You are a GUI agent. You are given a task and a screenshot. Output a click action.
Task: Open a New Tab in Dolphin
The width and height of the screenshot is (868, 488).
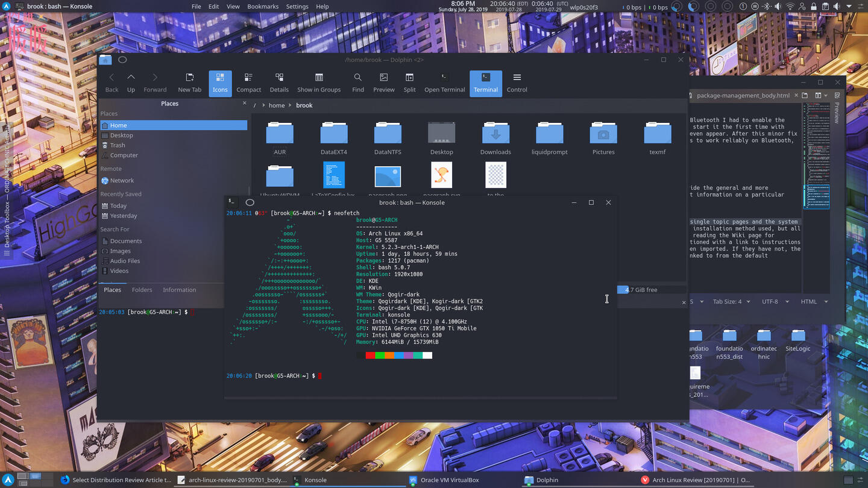(x=189, y=83)
